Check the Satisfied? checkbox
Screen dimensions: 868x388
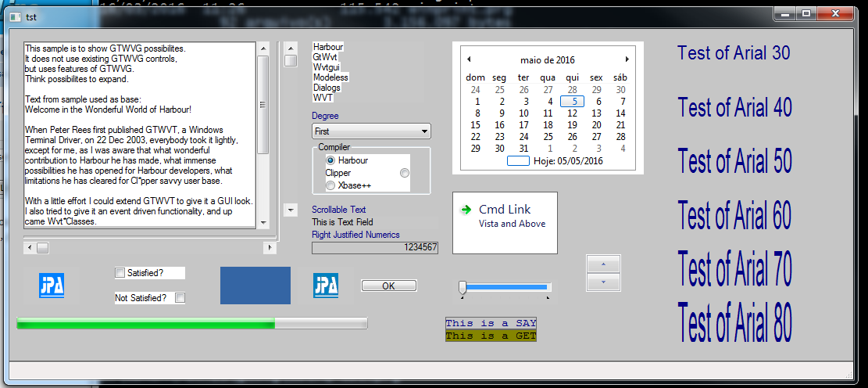pos(120,273)
